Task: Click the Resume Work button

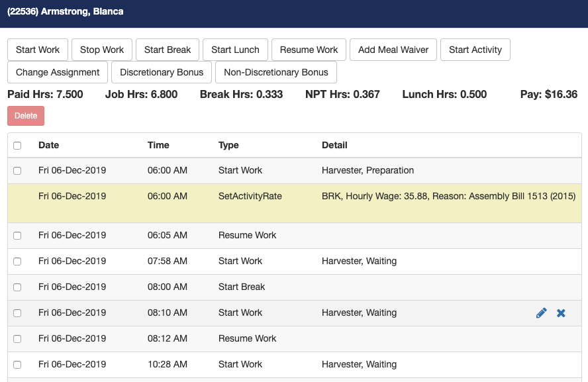Action: pyautogui.click(x=309, y=50)
